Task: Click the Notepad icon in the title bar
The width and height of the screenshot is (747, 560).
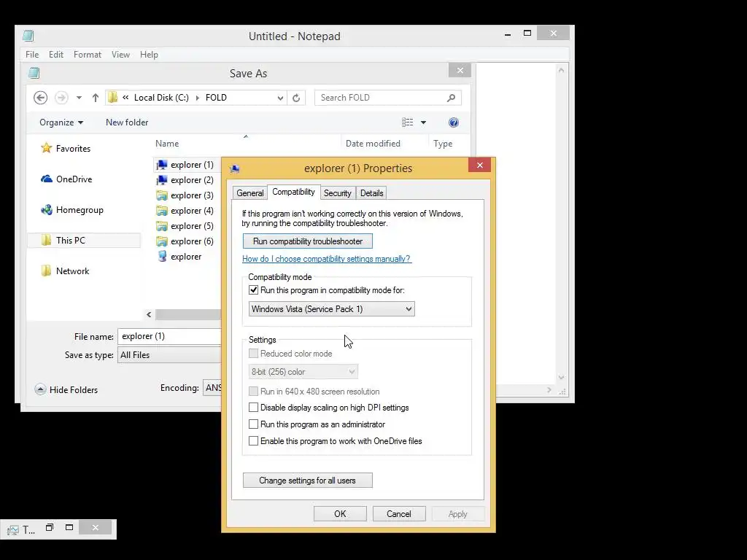Action: tap(28, 36)
